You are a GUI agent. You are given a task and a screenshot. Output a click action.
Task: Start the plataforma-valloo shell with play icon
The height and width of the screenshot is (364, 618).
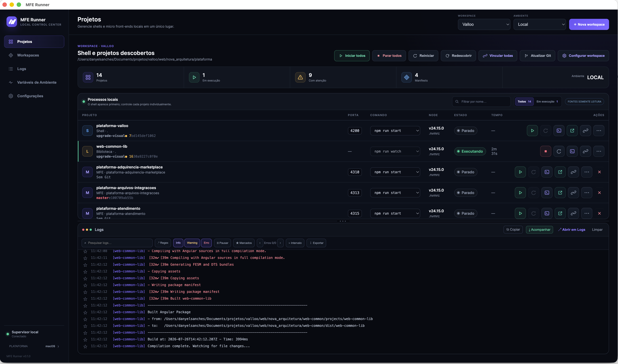click(x=532, y=131)
